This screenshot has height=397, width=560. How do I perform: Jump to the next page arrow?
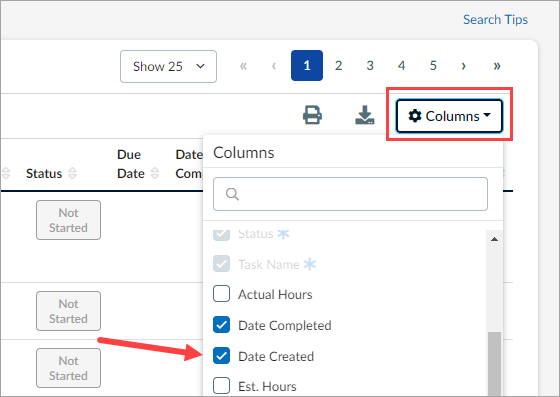[464, 66]
